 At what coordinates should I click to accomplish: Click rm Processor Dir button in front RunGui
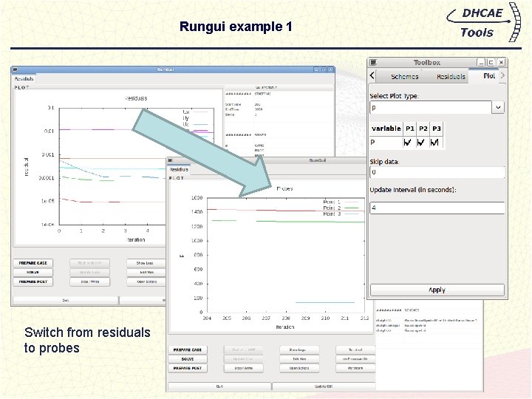click(x=355, y=359)
